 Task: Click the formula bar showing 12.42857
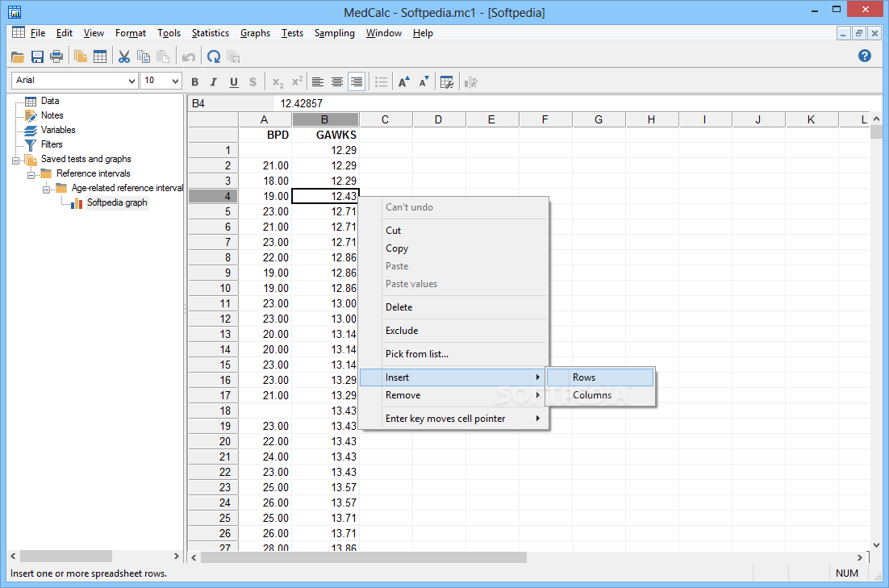click(578, 104)
